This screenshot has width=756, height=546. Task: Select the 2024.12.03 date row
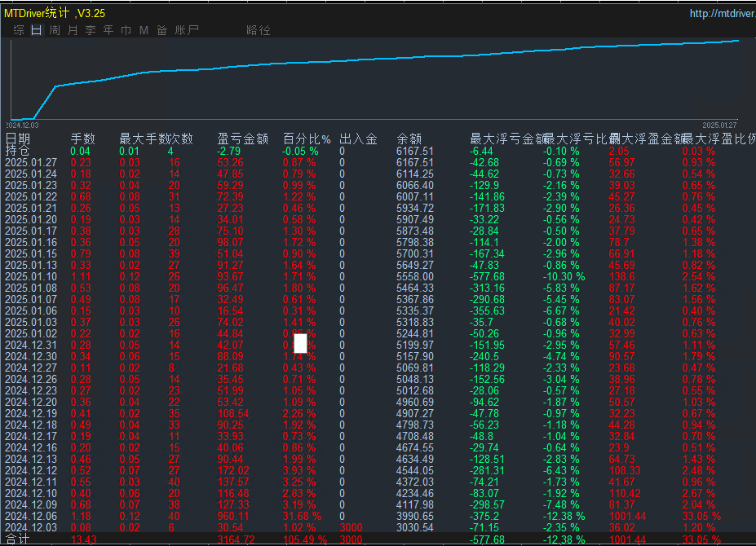click(31, 528)
